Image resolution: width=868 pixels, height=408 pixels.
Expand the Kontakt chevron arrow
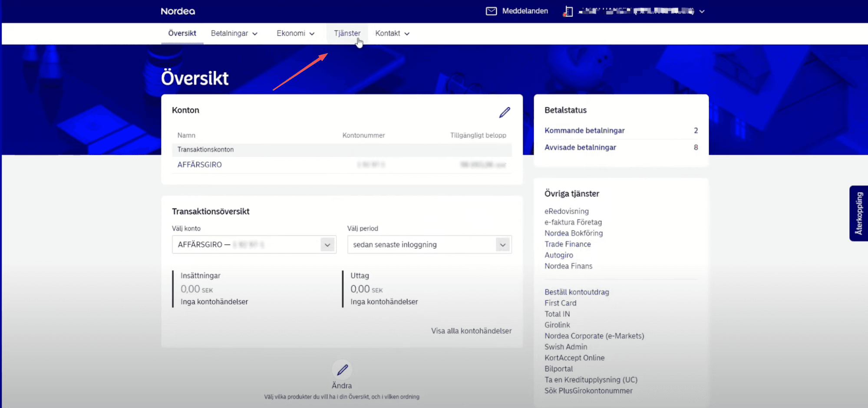pos(407,34)
